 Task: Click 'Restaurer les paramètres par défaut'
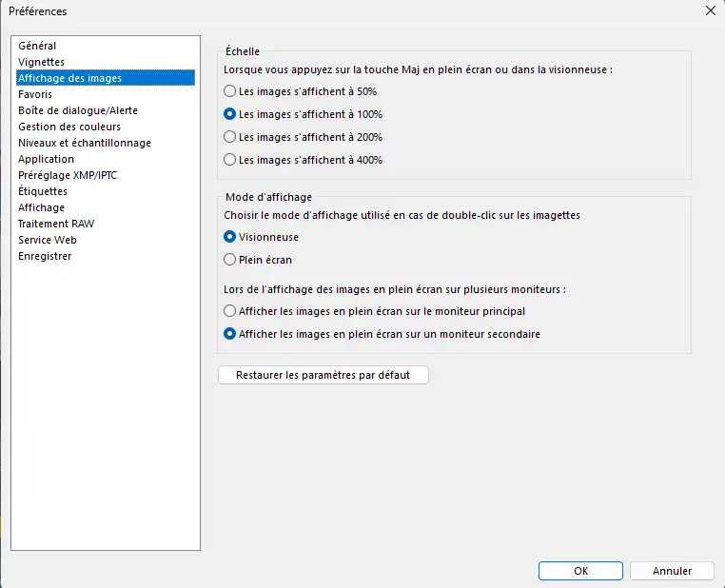(x=323, y=375)
